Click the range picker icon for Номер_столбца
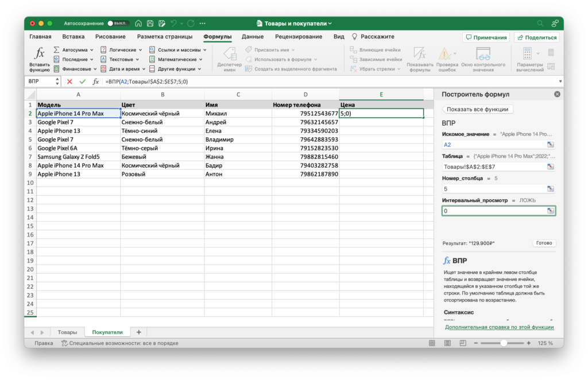Image resolution: width=588 pixels, height=380 pixels. 550,188
